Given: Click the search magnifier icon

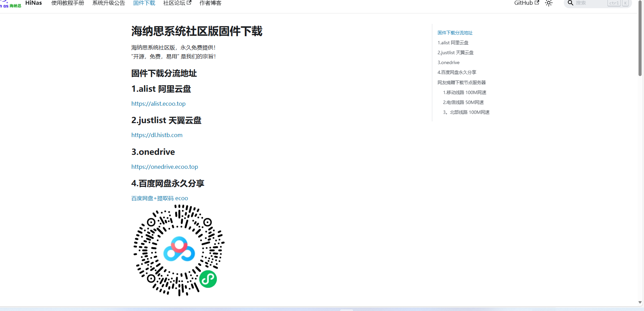Looking at the screenshot, I should pos(570,3).
